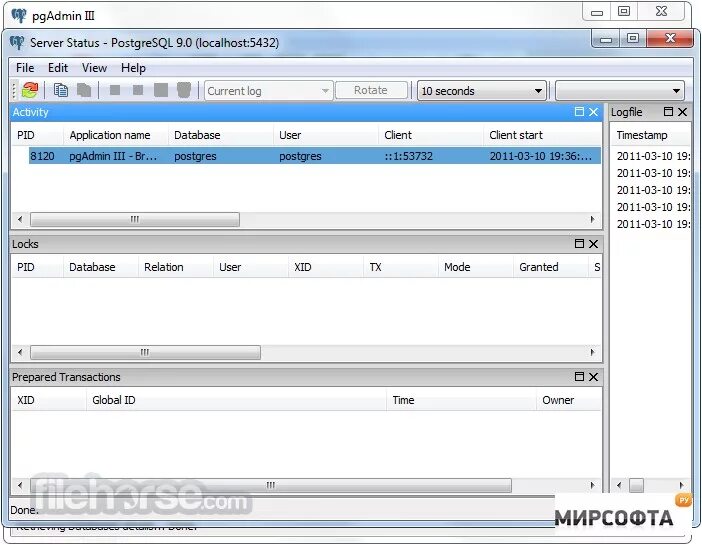
Task: Open the Edit menu
Action: tap(58, 68)
